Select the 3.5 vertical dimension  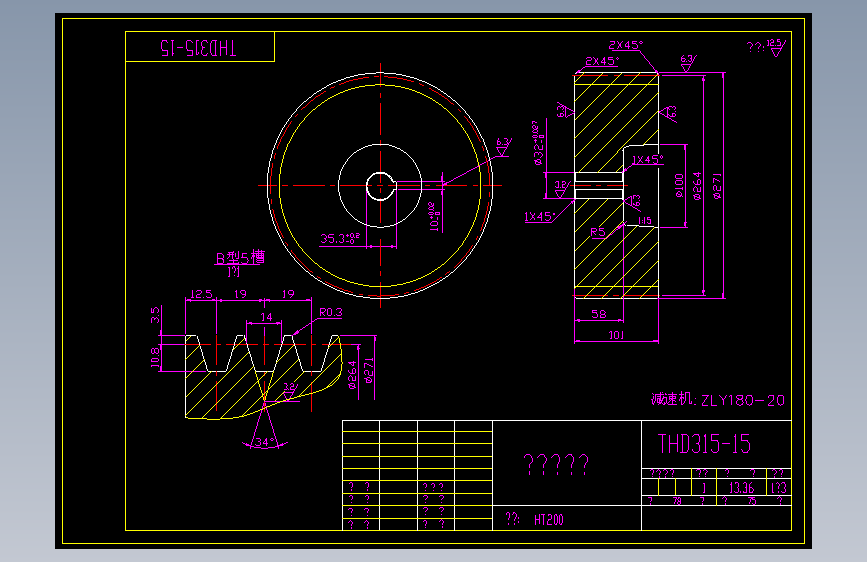tap(155, 315)
